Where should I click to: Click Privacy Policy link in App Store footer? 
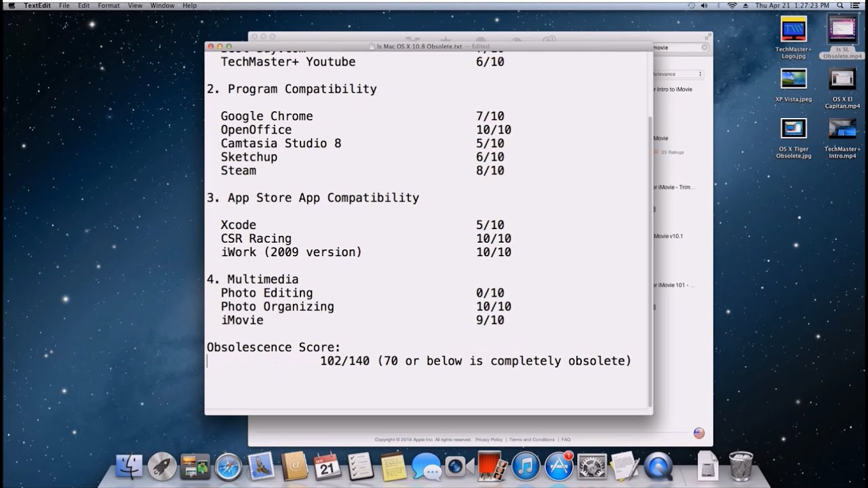[x=489, y=439]
